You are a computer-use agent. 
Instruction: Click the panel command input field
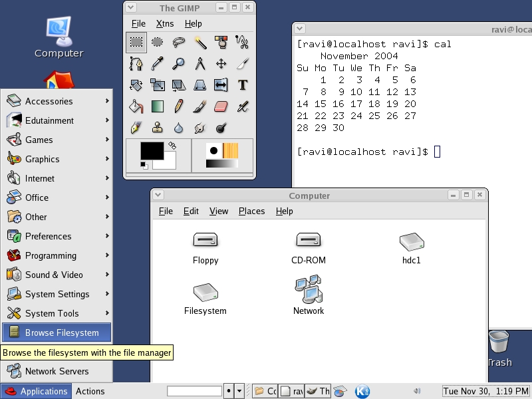pos(194,391)
